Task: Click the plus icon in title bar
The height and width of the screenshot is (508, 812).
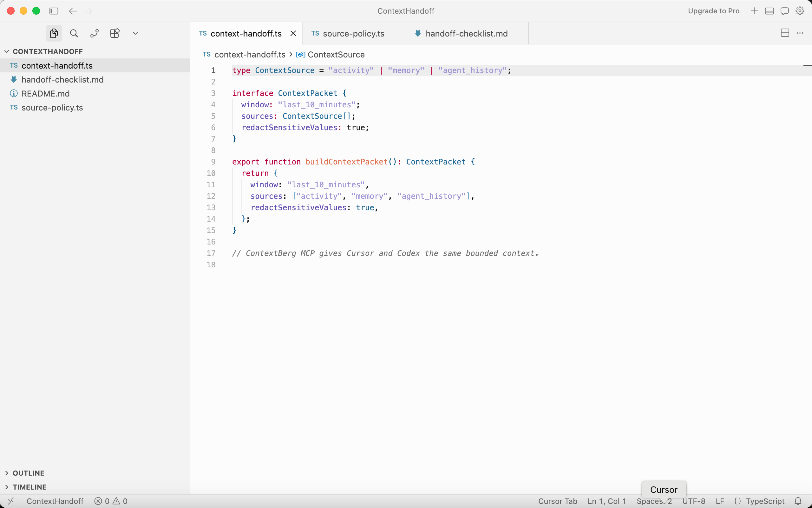Action: pos(754,11)
